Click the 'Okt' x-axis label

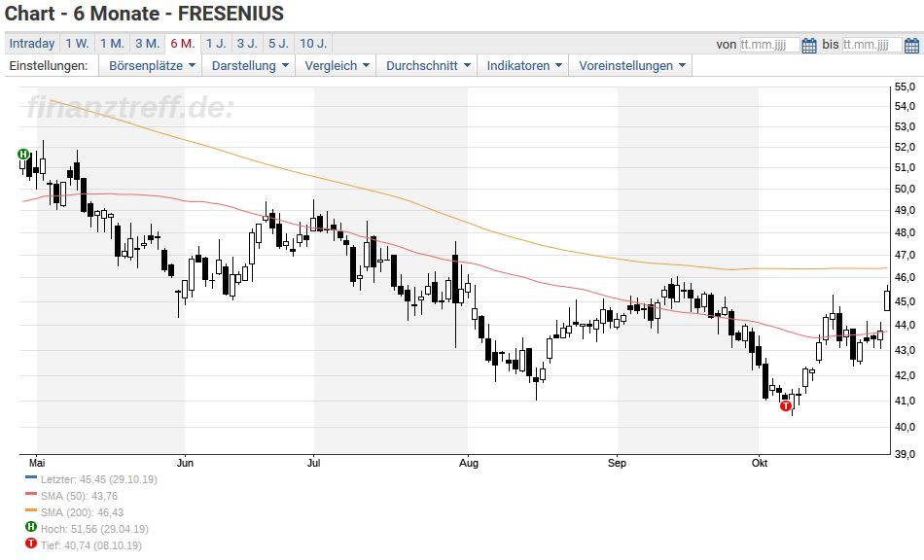coord(760,463)
